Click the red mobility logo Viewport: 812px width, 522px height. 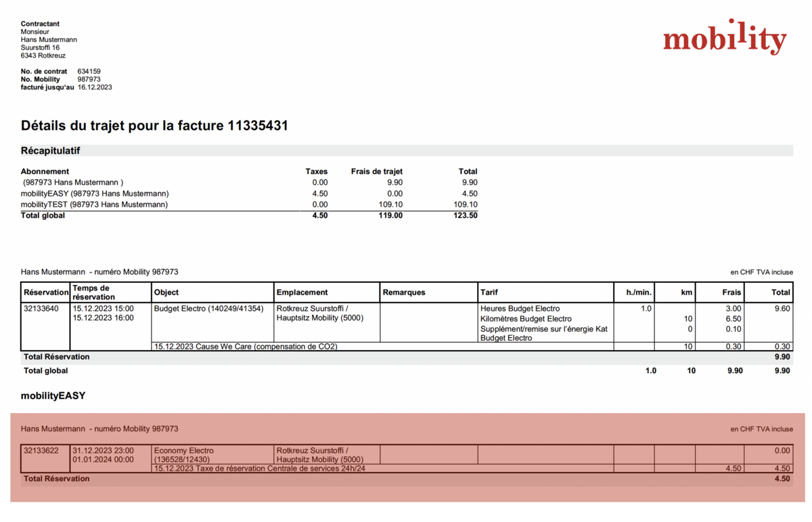coord(725,37)
